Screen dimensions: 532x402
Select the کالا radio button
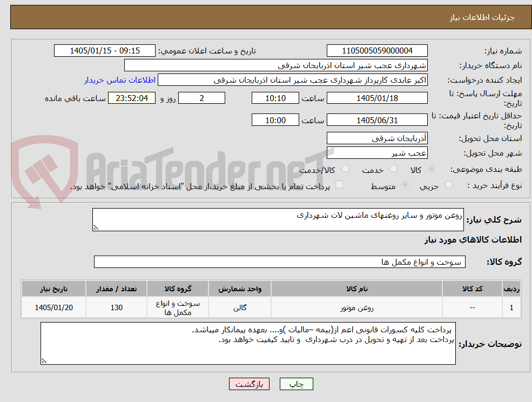point(432,169)
